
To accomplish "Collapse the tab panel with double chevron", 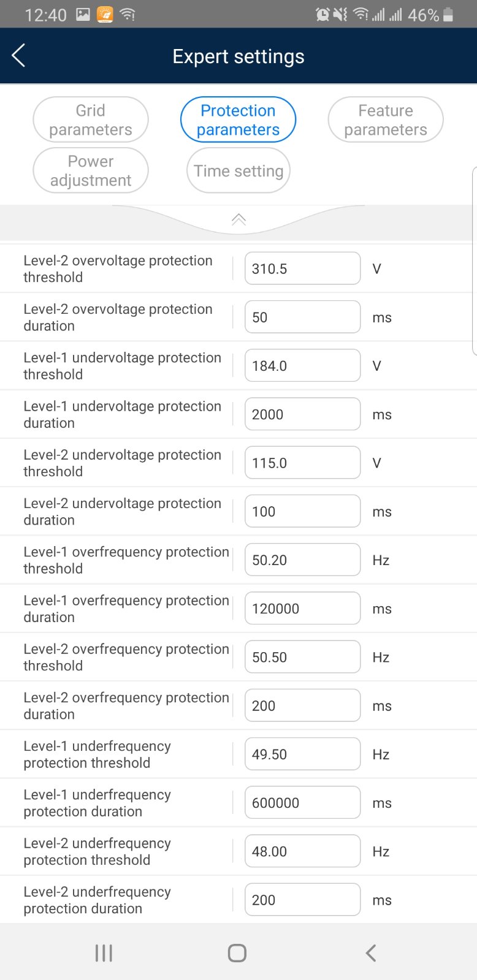I will point(238,219).
